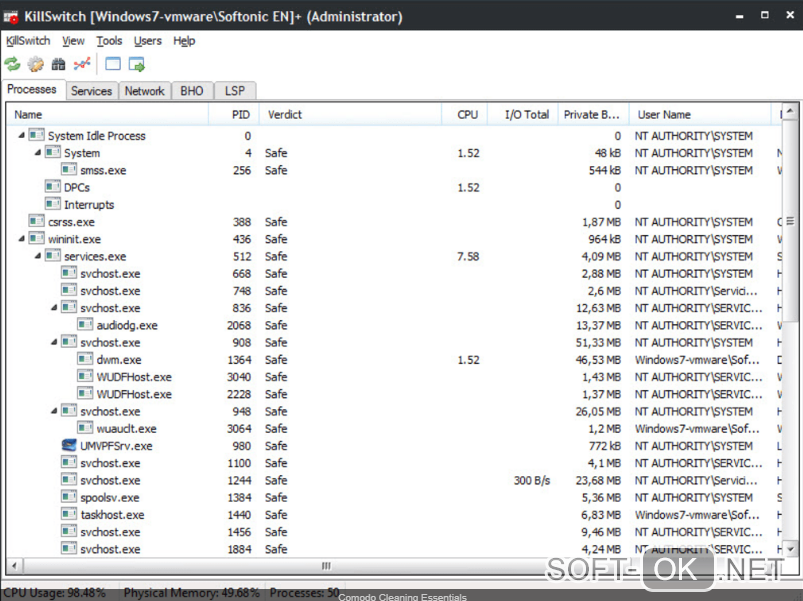Click the Physical Memory status bar entry
Viewport: 803px width, 601px height.
click(192, 593)
